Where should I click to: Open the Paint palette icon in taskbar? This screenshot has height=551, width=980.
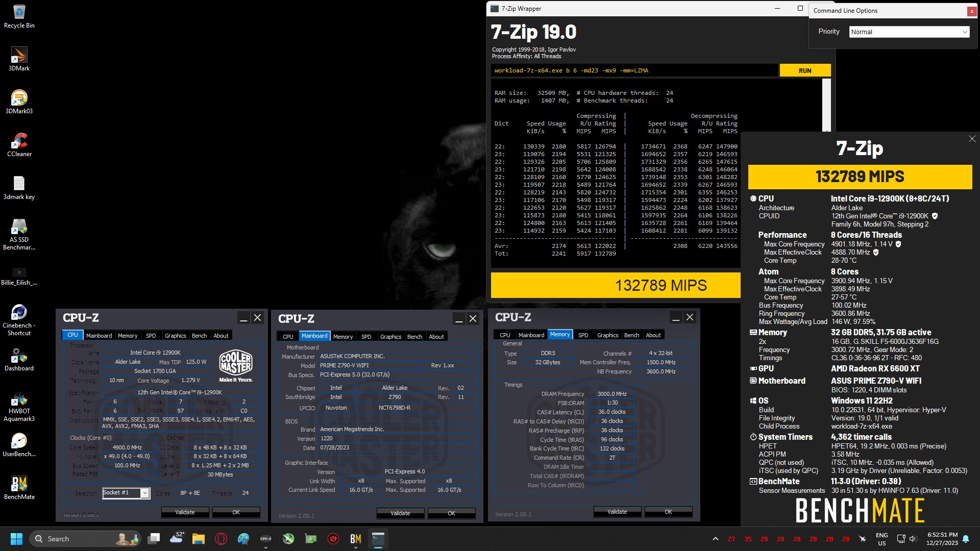[x=243, y=539]
